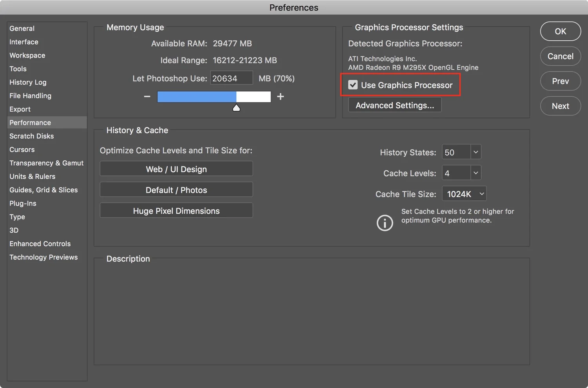
Task: Click the memory usage slider handle
Action: (x=236, y=108)
